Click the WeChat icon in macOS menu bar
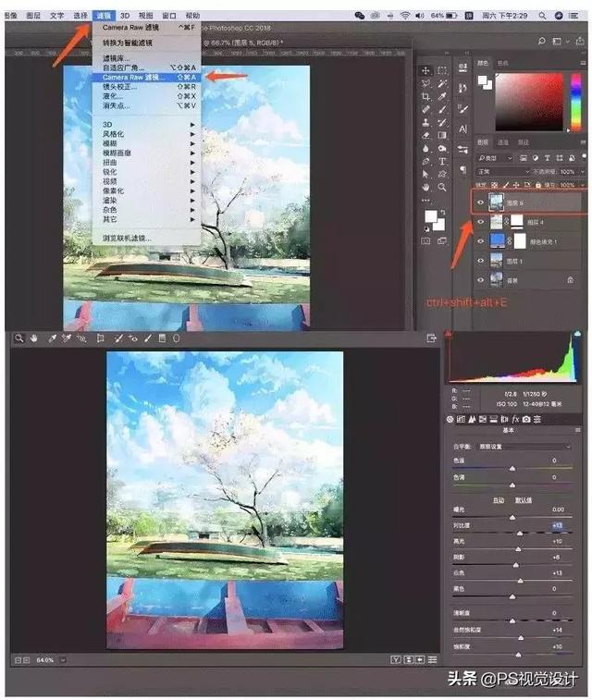 [x=360, y=16]
